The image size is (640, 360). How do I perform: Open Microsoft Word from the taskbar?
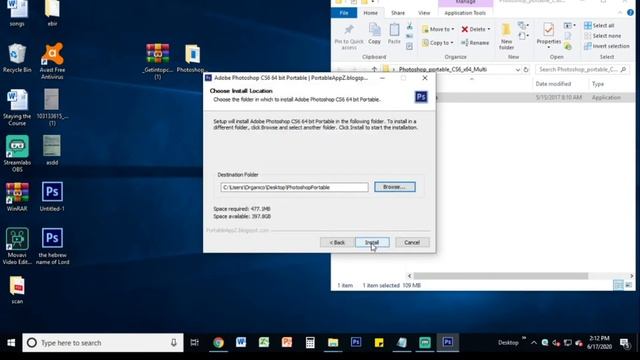241,342
